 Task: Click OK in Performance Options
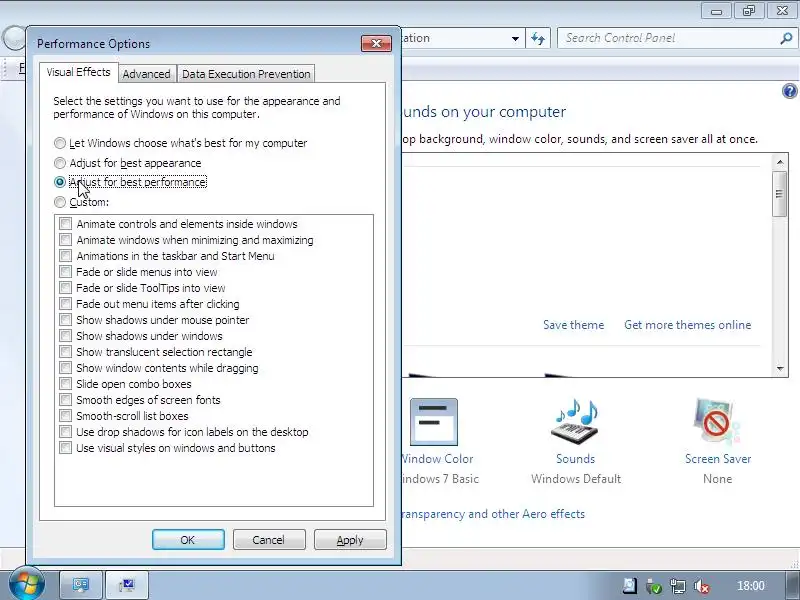coord(188,540)
